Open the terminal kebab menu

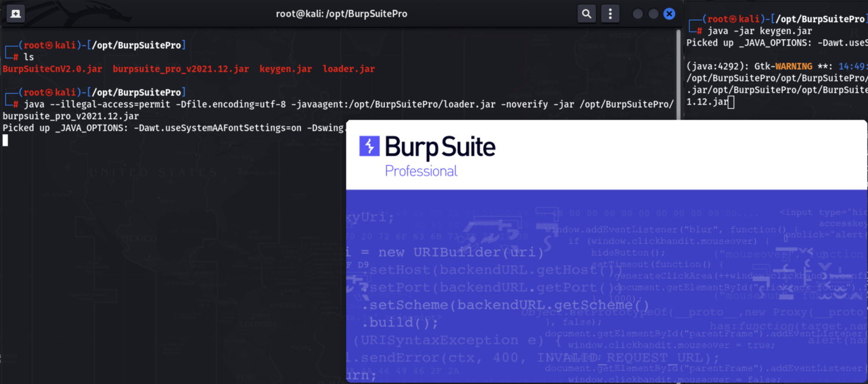[609, 14]
